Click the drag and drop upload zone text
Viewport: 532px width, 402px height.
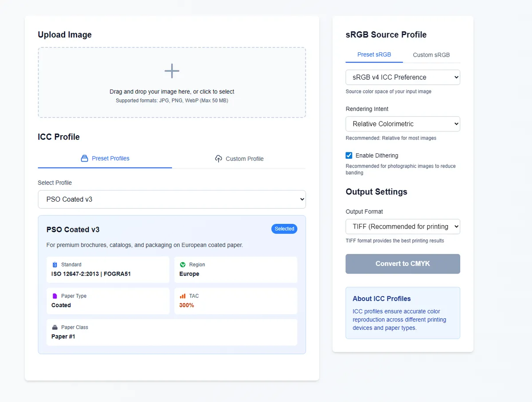pyautogui.click(x=172, y=92)
